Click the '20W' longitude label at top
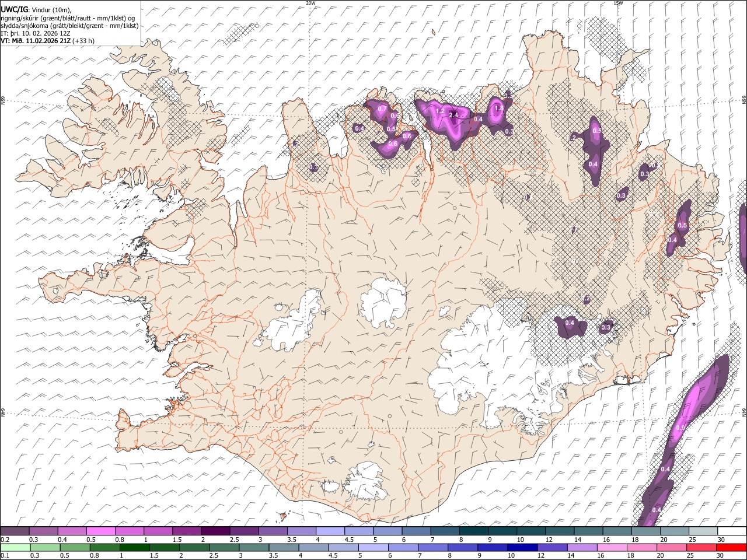 click(x=310, y=3)
